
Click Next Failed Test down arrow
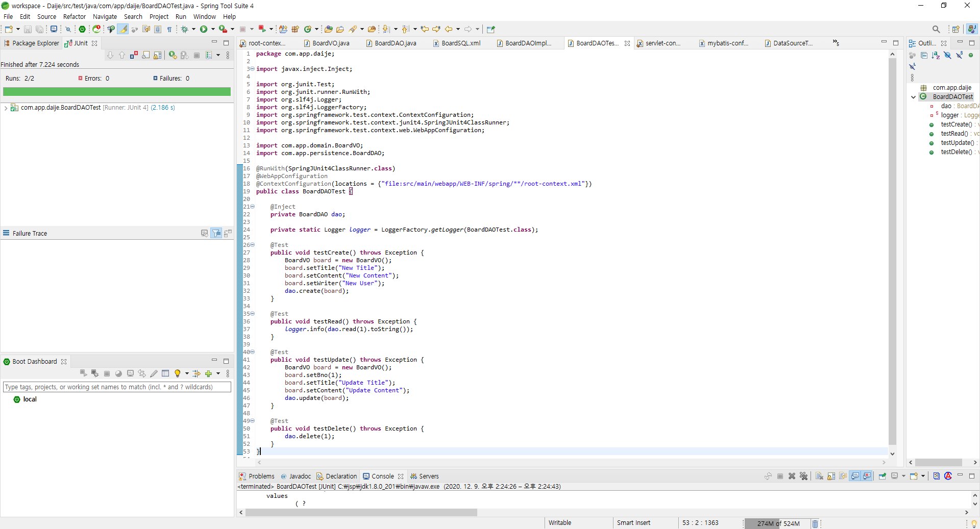[110, 55]
